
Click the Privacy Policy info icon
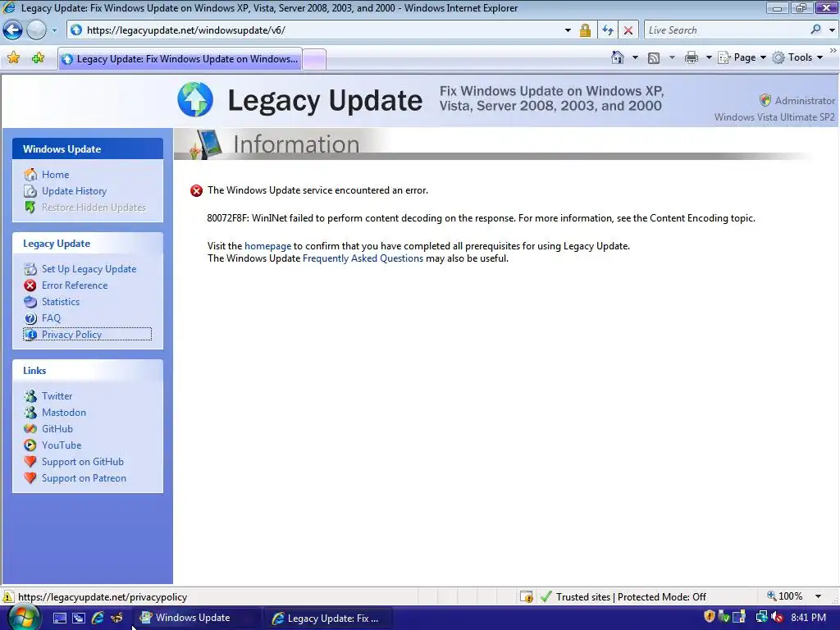pos(30,335)
